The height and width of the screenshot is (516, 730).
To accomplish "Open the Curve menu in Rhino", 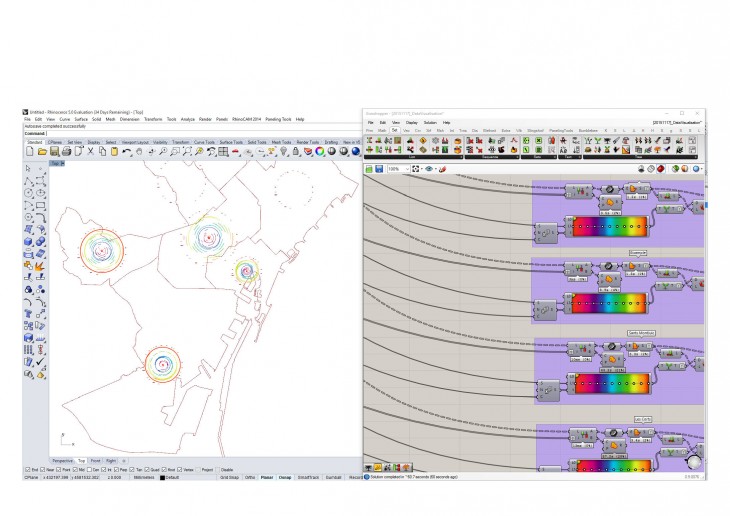I will 67,119.
